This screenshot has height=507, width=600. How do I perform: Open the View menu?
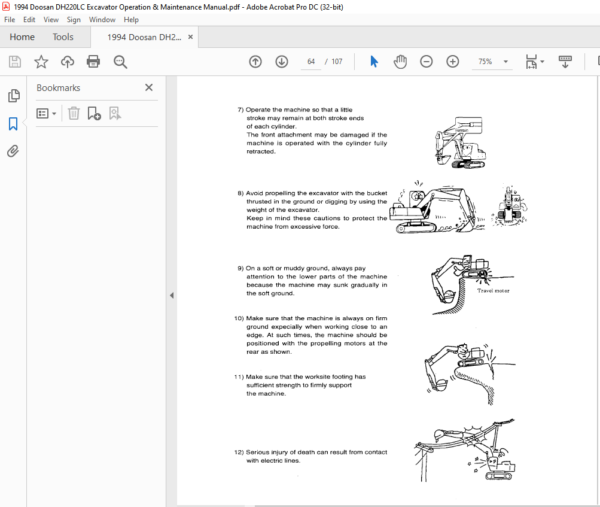(x=51, y=20)
